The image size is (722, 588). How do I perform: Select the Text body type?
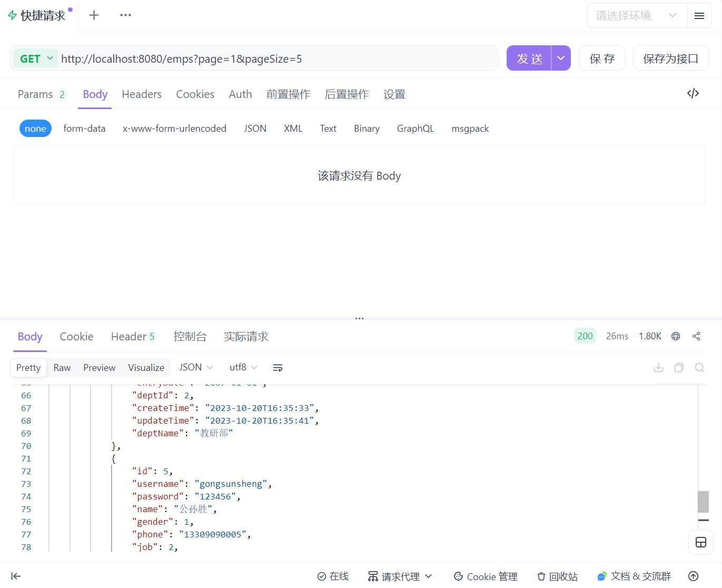[328, 129]
